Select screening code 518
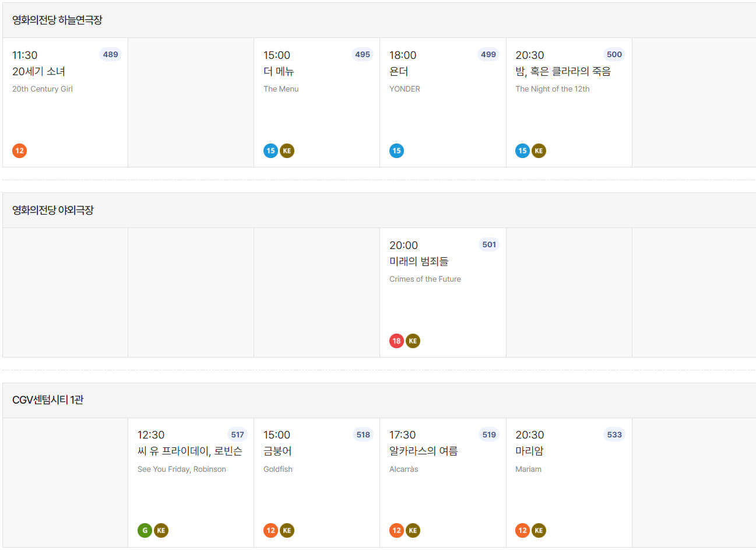The height and width of the screenshot is (550, 756). coord(363,435)
